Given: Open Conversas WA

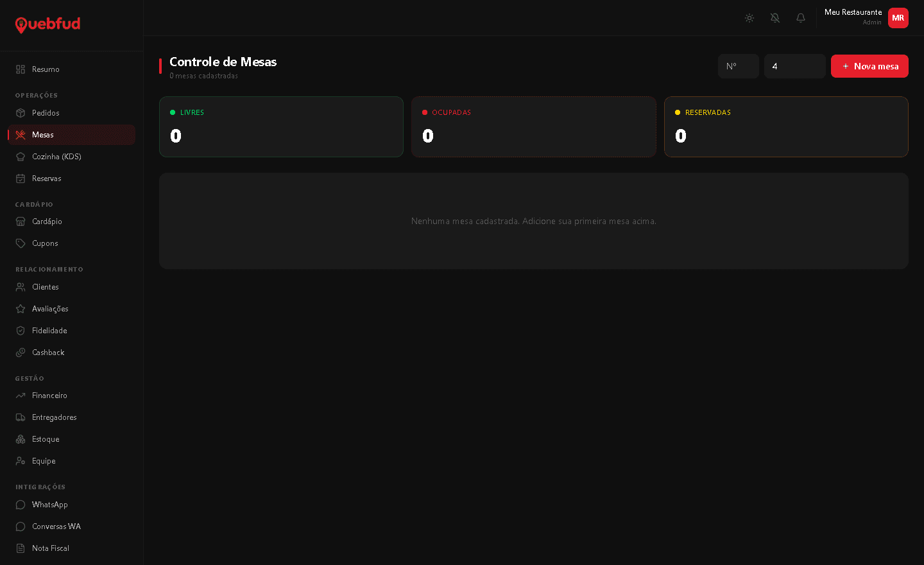Looking at the screenshot, I should pos(71,526).
